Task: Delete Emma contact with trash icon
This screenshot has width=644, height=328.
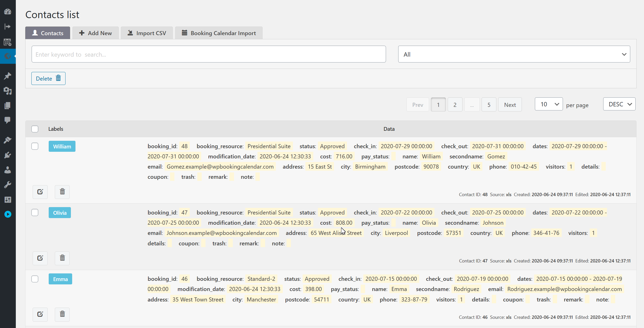Action: (x=62, y=314)
